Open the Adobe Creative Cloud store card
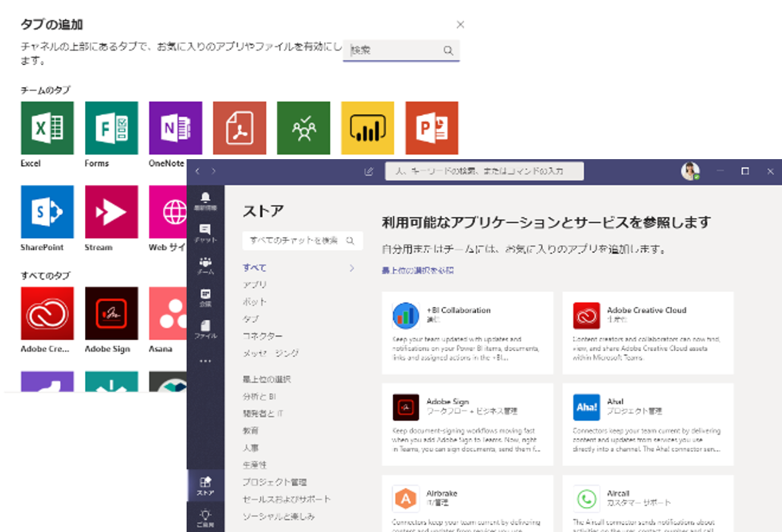Viewport: 782px width, 532px height. pyautogui.click(x=648, y=332)
